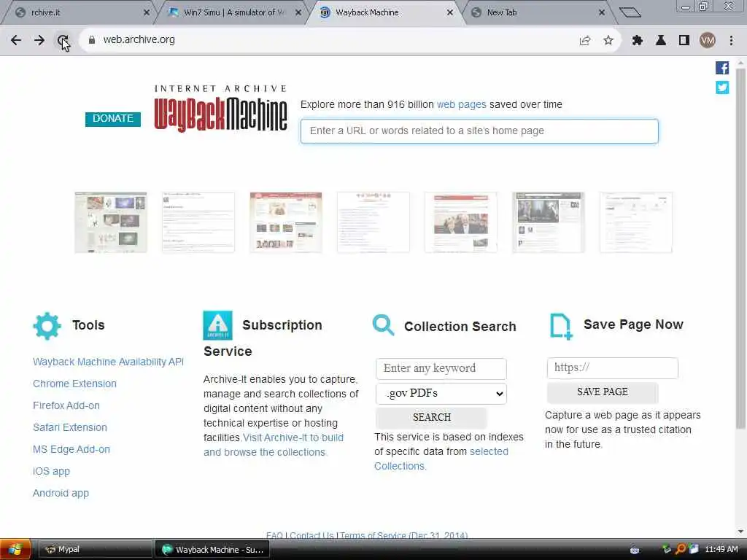Bookmark the page with the star icon

(608, 41)
